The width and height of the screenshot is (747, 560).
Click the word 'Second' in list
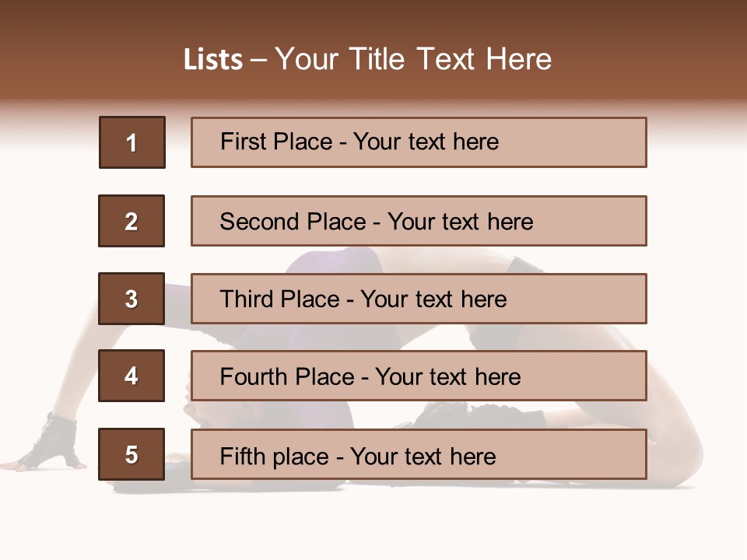(x=259, y=222)
